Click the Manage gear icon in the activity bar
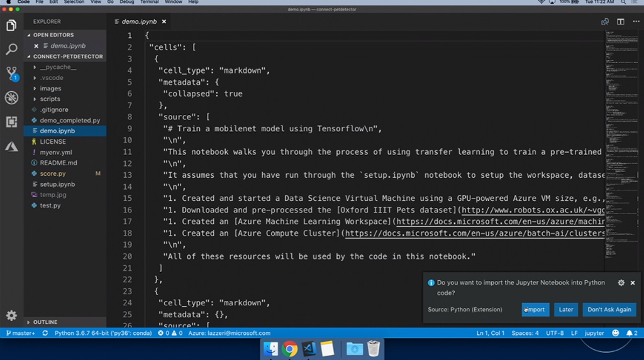 coord(11,315)
